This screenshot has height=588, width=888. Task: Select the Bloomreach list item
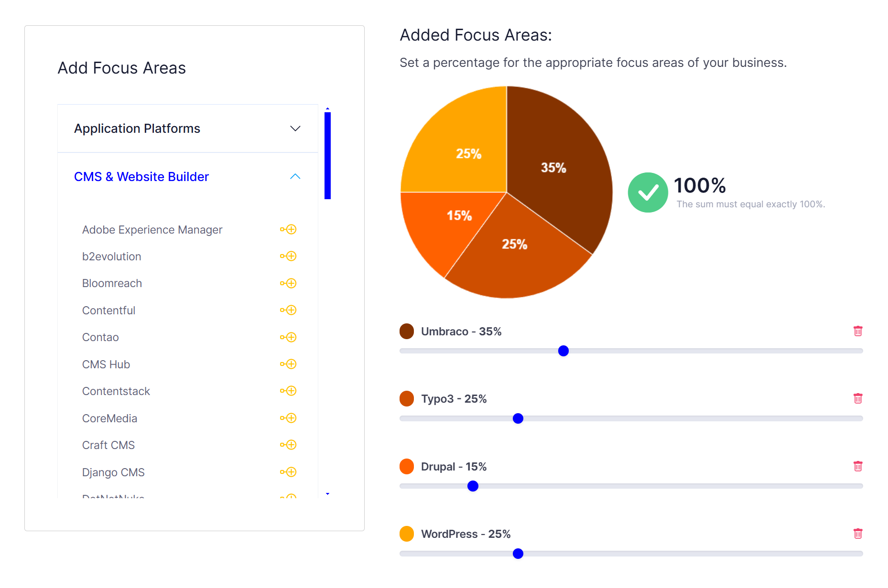click(x=112, y=283)
